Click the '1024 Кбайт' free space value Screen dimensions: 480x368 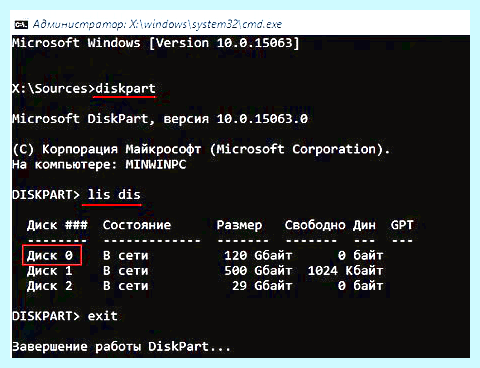[x=345, y=271]
